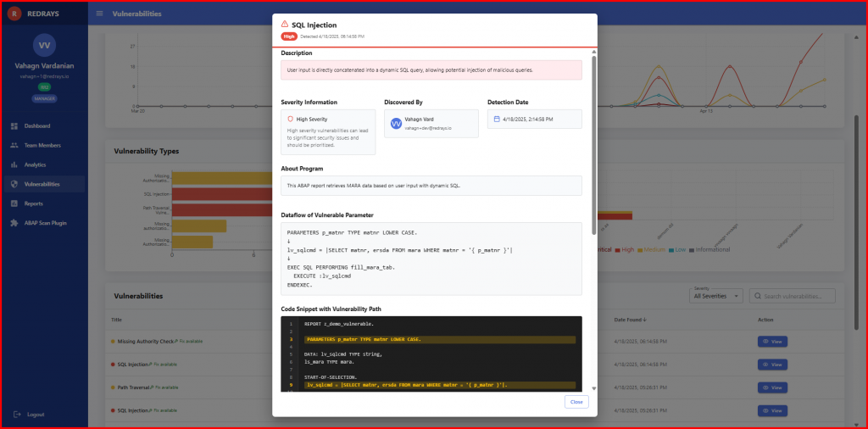Open the Severity All Severities dropdown
The image size is (868, 429).
(715, 296)
